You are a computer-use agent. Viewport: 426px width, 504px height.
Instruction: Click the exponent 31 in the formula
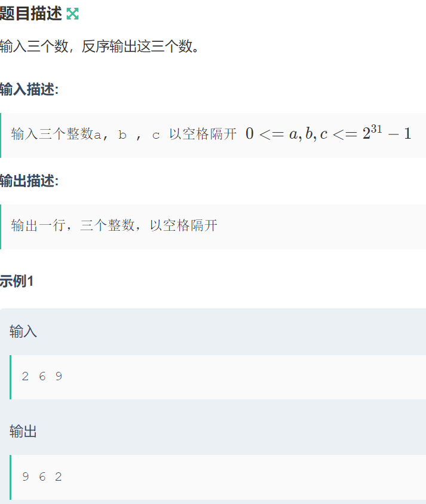click(x=376, y=129)
